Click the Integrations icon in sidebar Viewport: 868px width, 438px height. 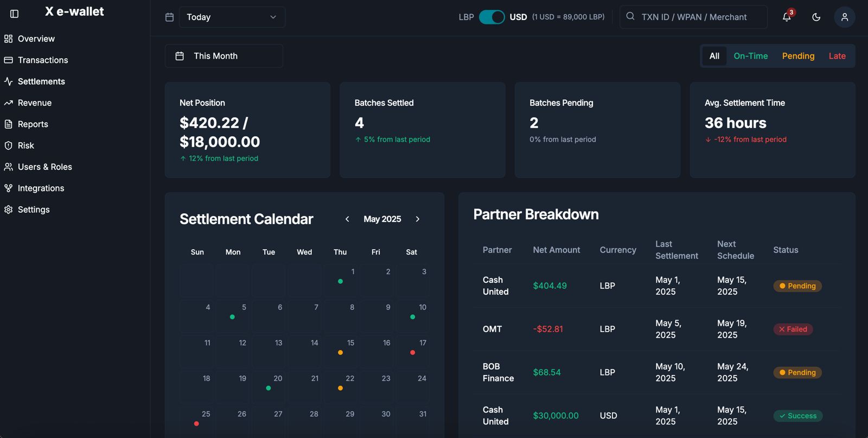click(x=8, y=188)
